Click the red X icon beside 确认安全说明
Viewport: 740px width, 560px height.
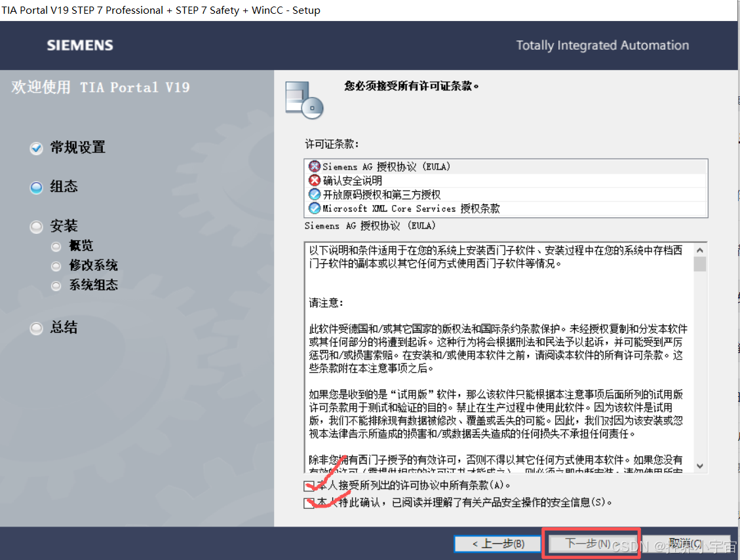(x=315, y=180)
